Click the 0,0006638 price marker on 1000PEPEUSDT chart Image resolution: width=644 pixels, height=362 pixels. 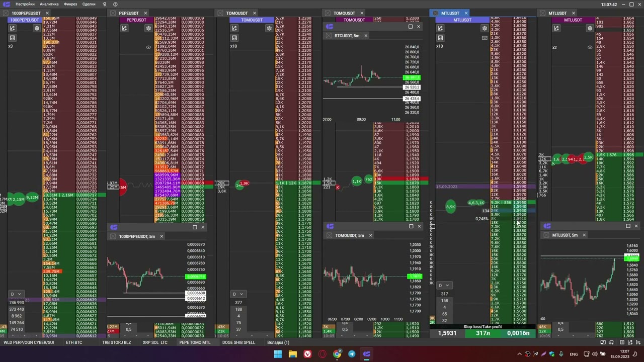(x=196, y=293)
